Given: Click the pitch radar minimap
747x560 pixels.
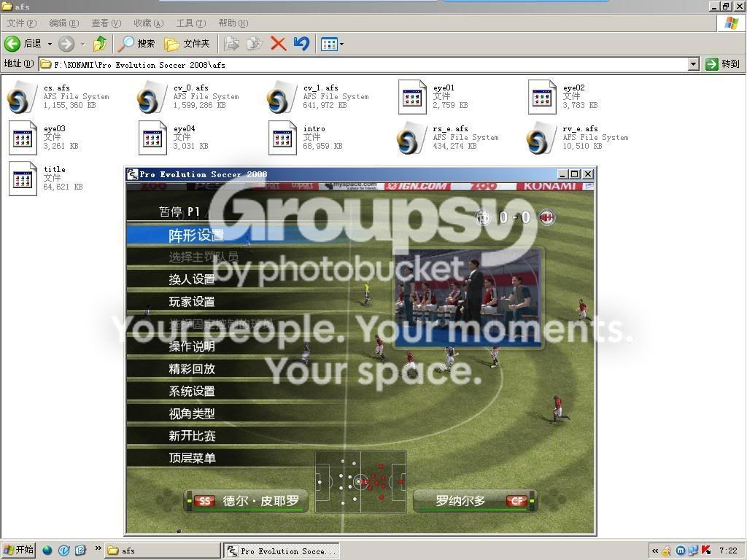Looking at the screenshot, I should point(360,482).
